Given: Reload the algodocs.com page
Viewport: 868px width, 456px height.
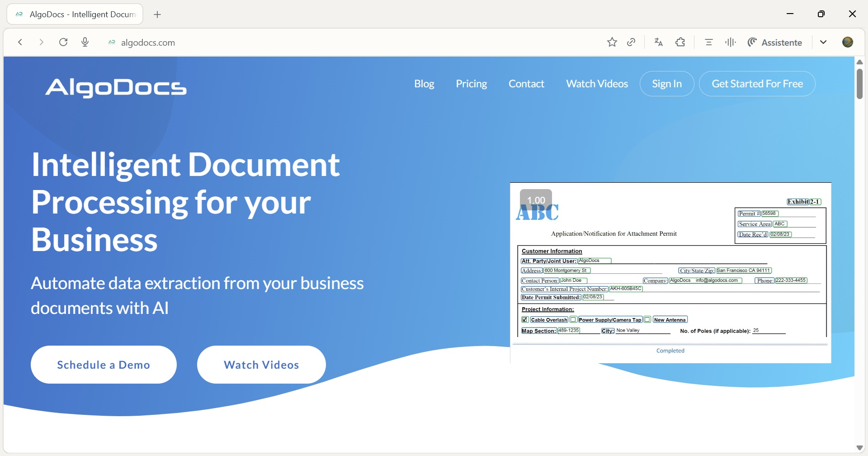Looking at the screenshot, I should [x=63, y=42].
